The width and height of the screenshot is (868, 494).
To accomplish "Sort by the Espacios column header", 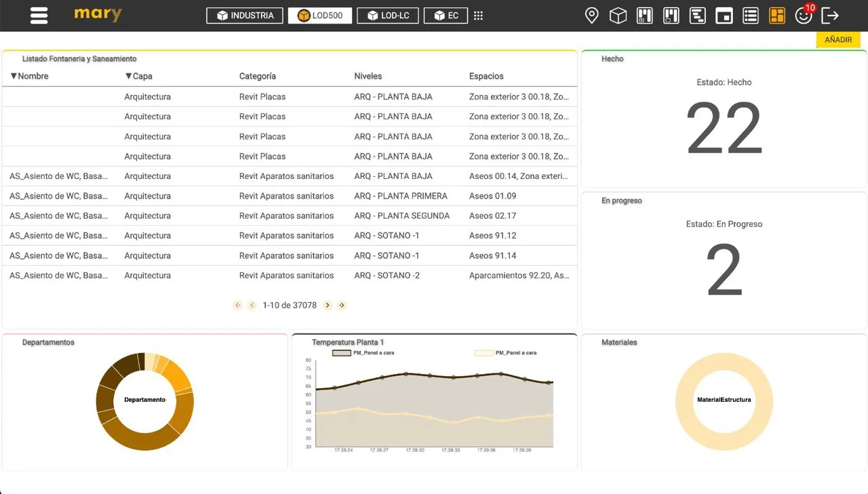I will click(x=486, y=77).
